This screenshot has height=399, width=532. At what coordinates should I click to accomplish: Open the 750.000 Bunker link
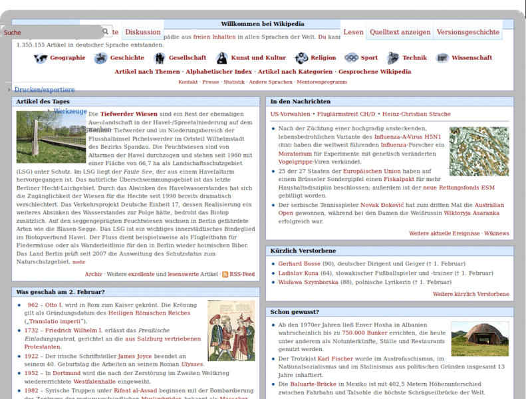tap(364, 333)
